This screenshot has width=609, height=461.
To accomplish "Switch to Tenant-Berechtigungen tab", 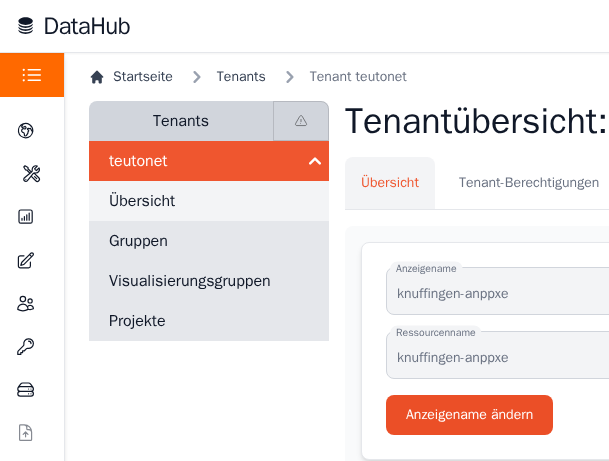I will (528, 183).
